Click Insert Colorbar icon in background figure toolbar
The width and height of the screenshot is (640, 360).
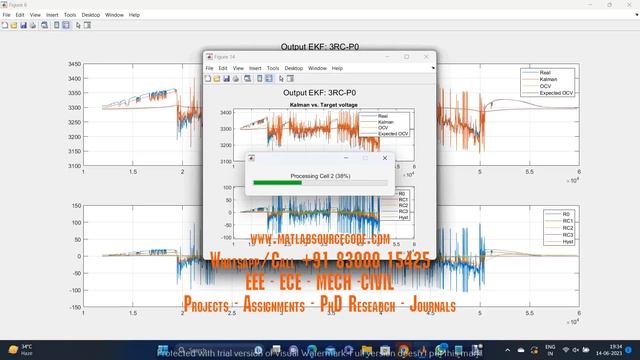(57, 25)
